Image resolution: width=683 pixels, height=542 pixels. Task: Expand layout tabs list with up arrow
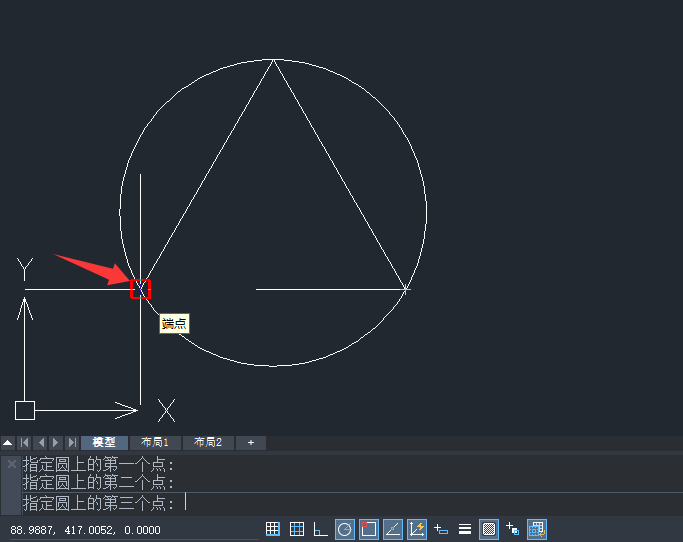[x=7, y=443]
